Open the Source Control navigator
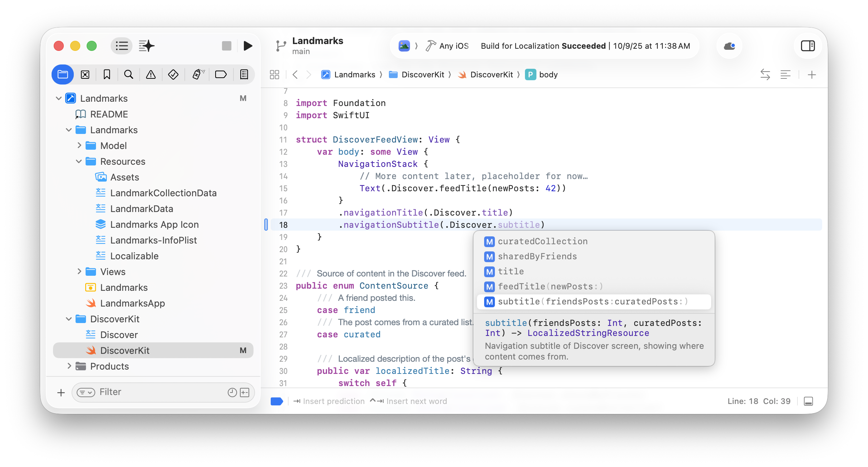The image size is (868, 467). click(x=85, y=74)
